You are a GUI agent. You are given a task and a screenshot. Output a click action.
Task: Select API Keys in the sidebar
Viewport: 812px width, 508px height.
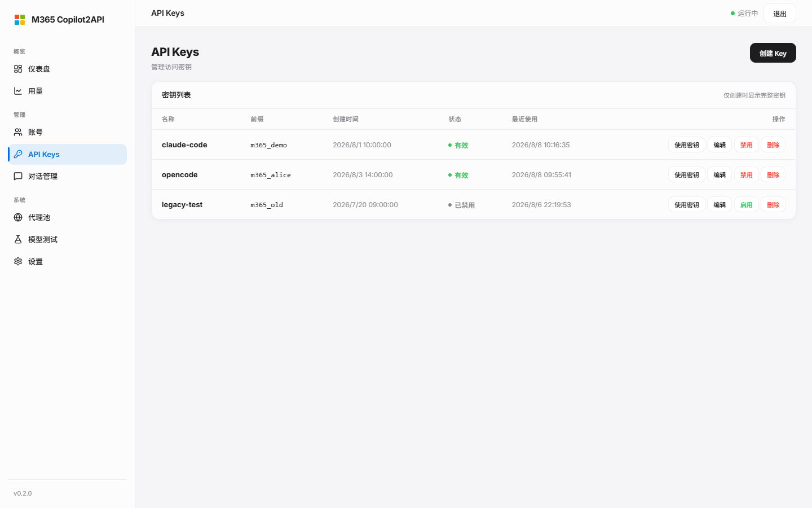tap(68, 154)
